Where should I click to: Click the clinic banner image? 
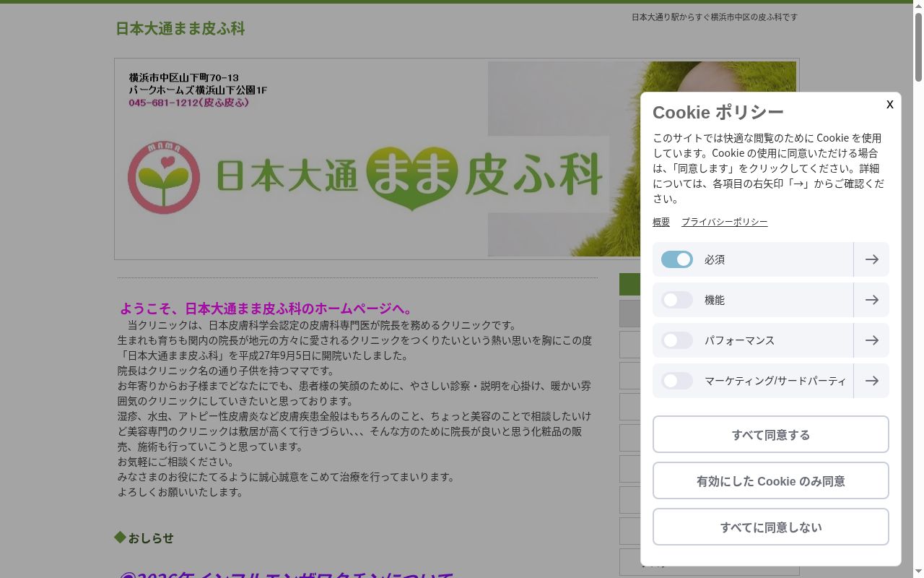click(456, 159)
